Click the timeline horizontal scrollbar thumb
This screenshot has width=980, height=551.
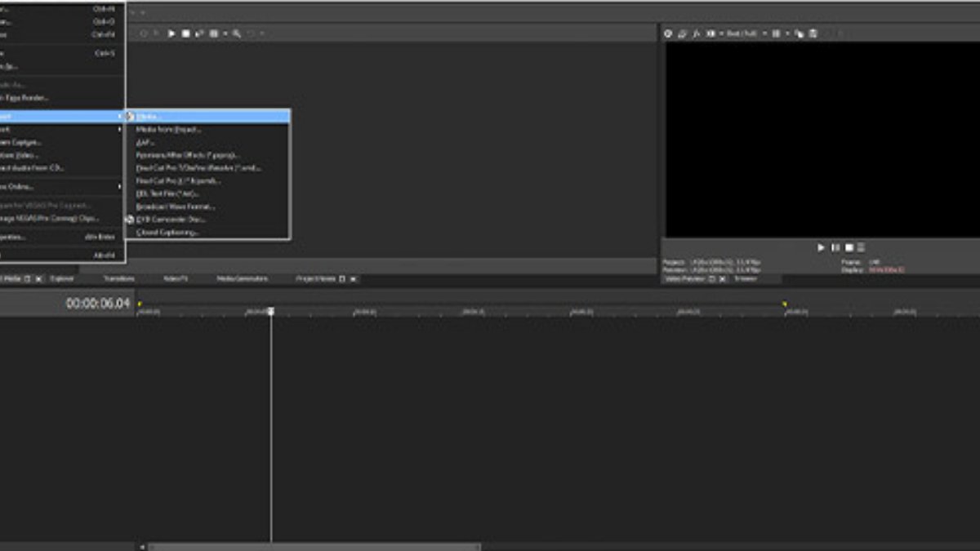[314, 547]
